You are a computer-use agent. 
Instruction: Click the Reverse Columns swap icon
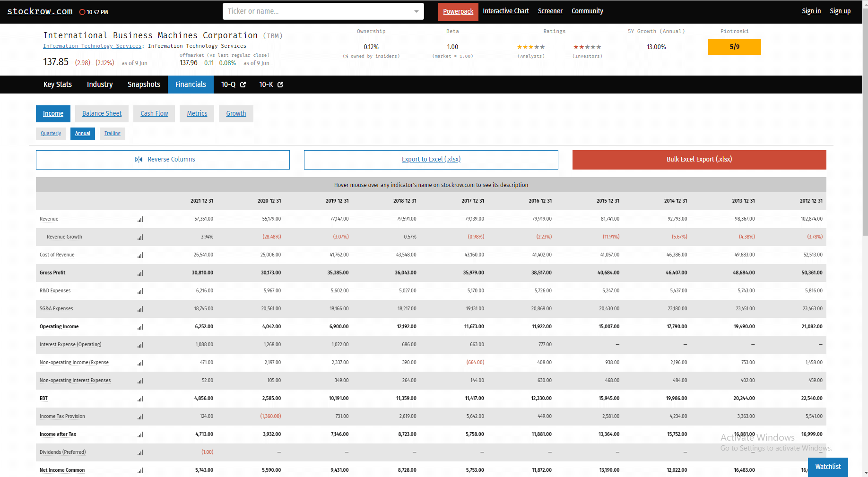click(x=139, y=160)
